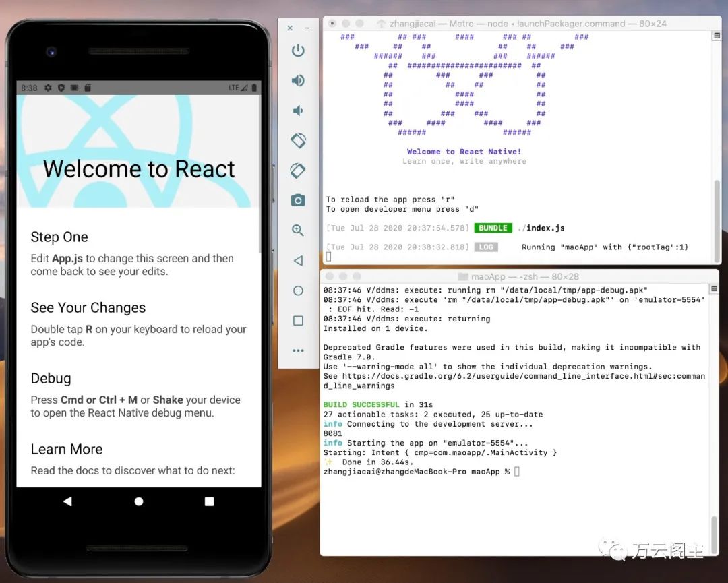Tap 'Learn More' heading on phone

[x=67, y=449]
